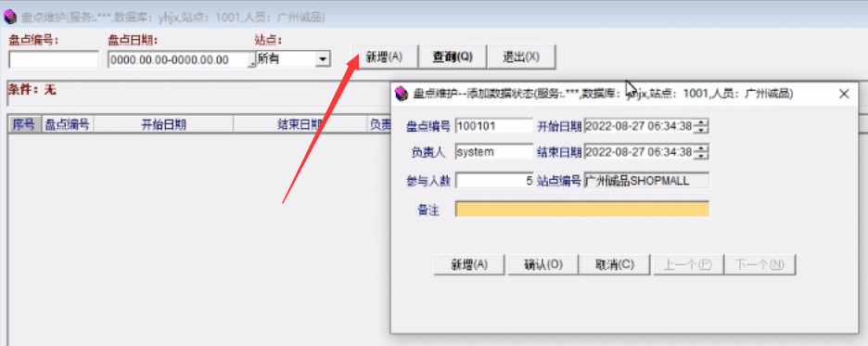Click the 新增(A) button in the main toolbar
Image resolution: width=868 pixels, height=346 pixels.
click(384, 57)
